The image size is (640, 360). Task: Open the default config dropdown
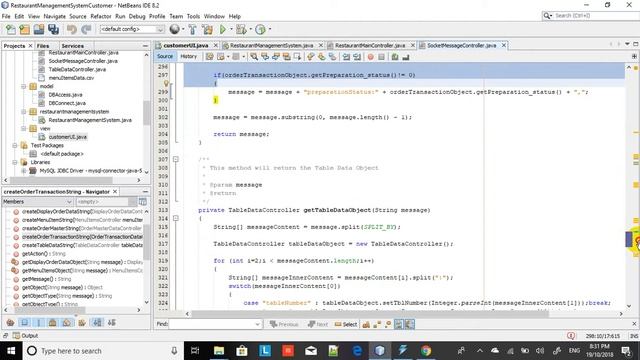pyautogui.click(x=160, y=29)
